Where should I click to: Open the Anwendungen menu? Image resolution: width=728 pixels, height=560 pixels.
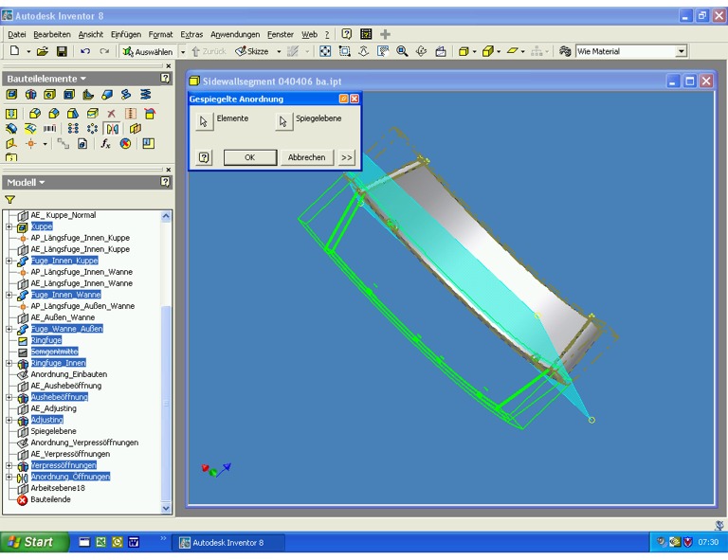point(235,34)
